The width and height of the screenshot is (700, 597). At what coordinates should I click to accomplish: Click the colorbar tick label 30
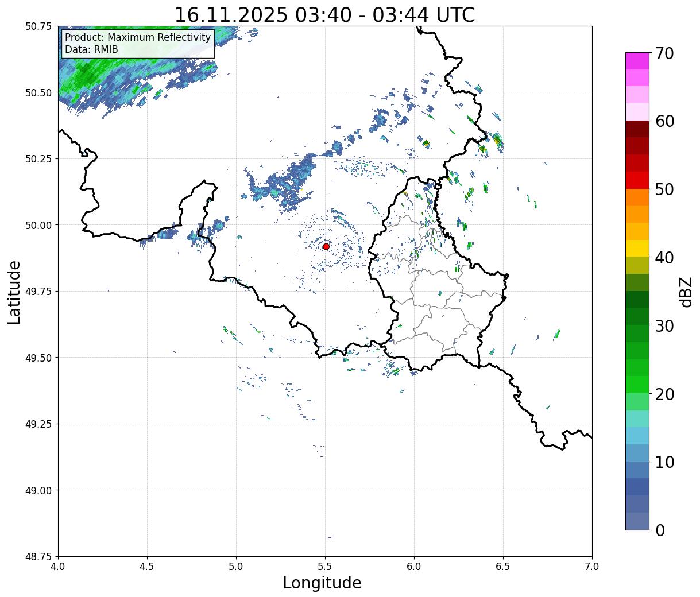pos(664,325)
